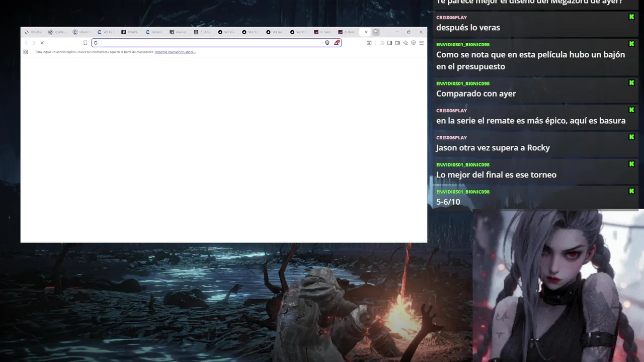Switch to the 'Resulta' tab

pyautogui.click(x=34, y=32)
